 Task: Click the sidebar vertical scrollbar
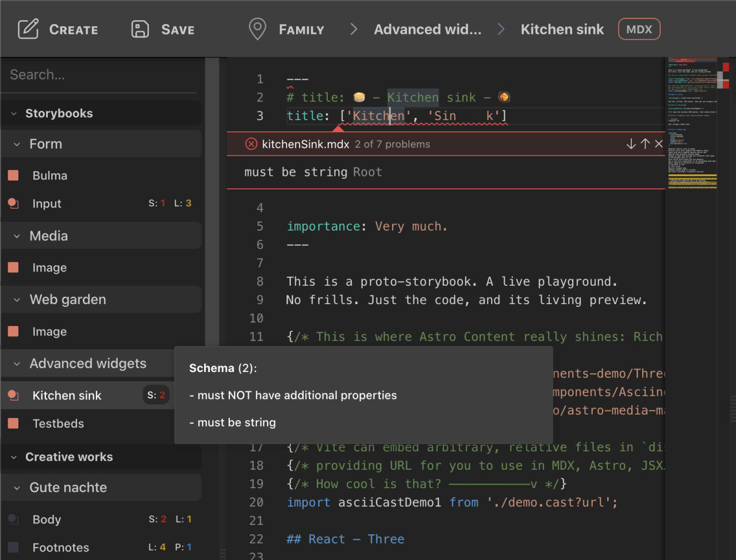pos(212,230)
